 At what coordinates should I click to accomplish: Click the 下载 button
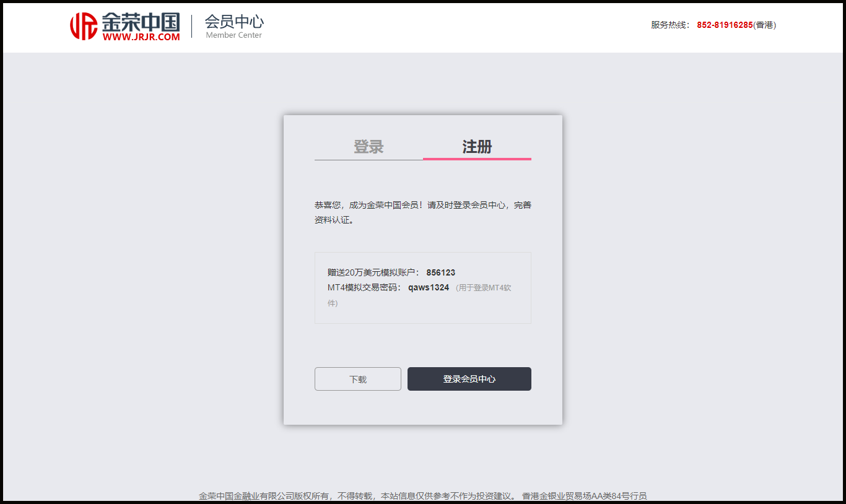[x=358, y=379]
